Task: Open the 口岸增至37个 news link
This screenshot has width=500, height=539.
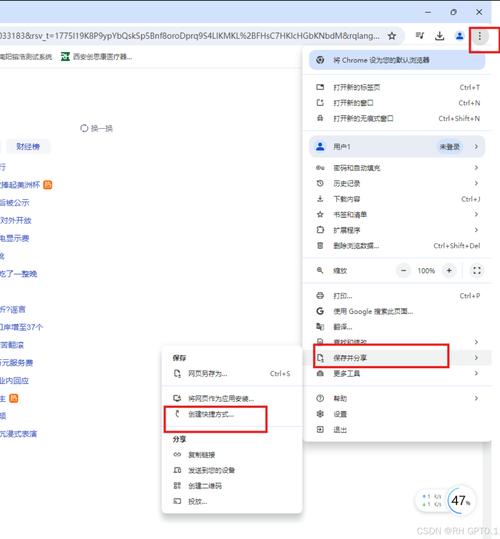Action: point(21,327)
